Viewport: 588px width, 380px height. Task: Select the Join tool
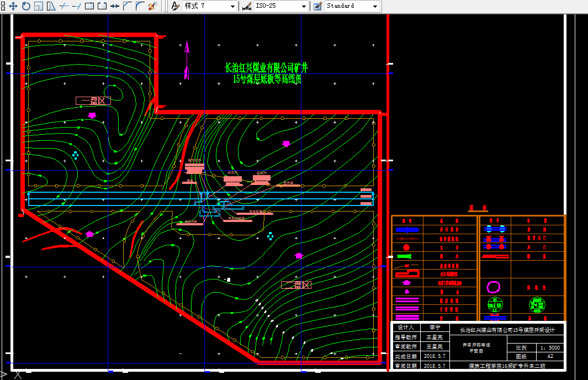115,6
